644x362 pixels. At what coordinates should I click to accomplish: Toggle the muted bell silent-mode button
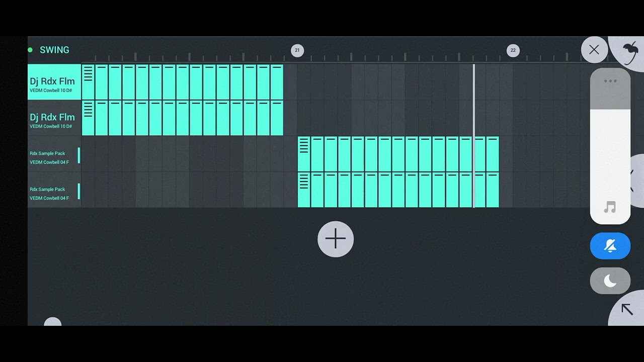(x=610, y=246)
